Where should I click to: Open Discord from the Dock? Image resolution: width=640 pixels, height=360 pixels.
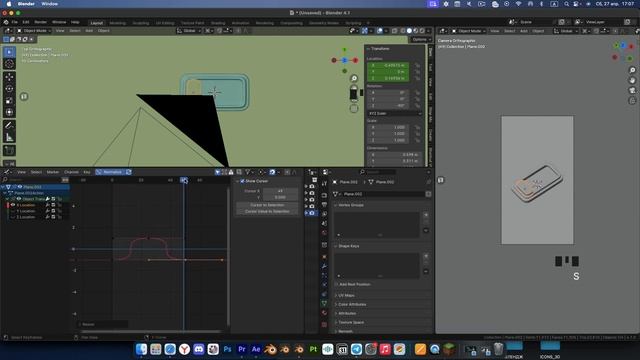199,349
